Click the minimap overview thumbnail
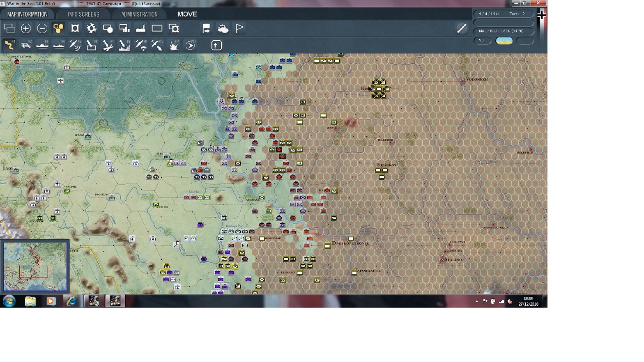 [x=35, y=266]
